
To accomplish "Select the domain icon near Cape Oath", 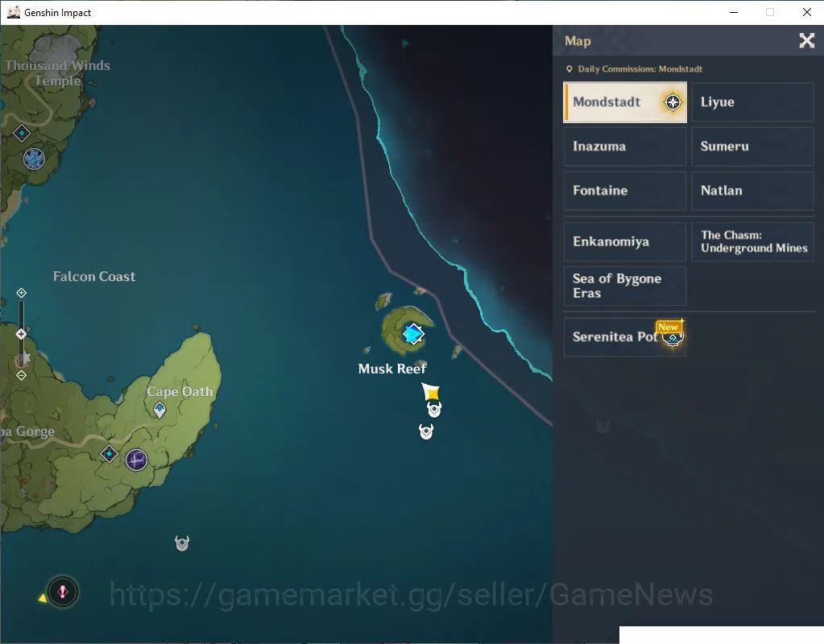I will 137,460.
